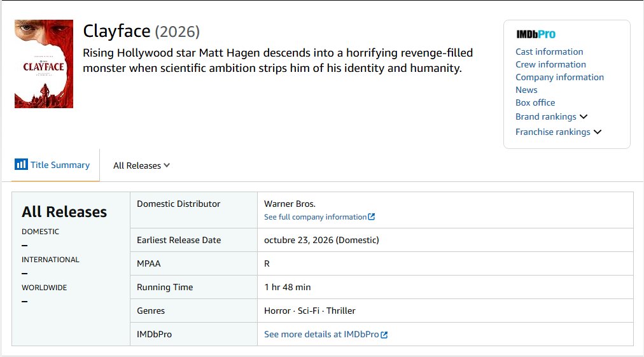Click the WORLDWIDE gross label

[45, 288]
